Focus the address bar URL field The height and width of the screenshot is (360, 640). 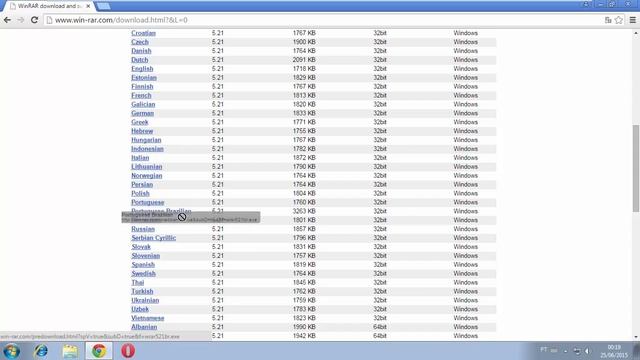point(322,20)
